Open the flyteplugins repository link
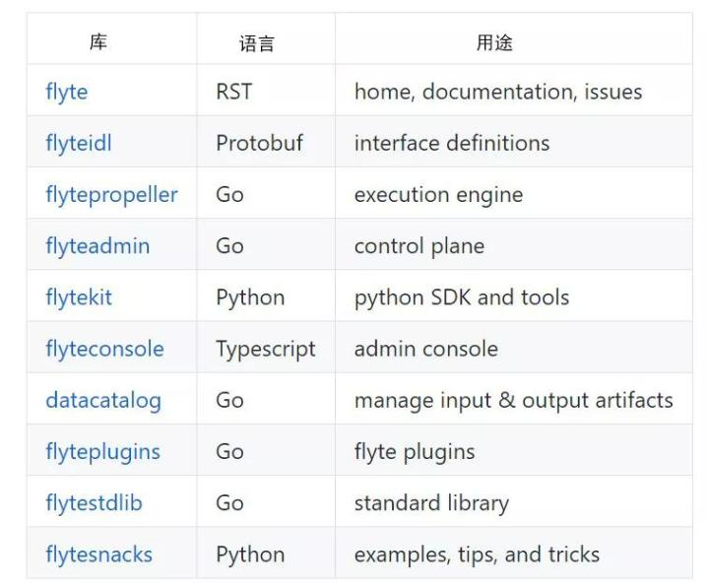Image resolution: width=709 pixels, height=588 pixels. click(x=103, y=452)
